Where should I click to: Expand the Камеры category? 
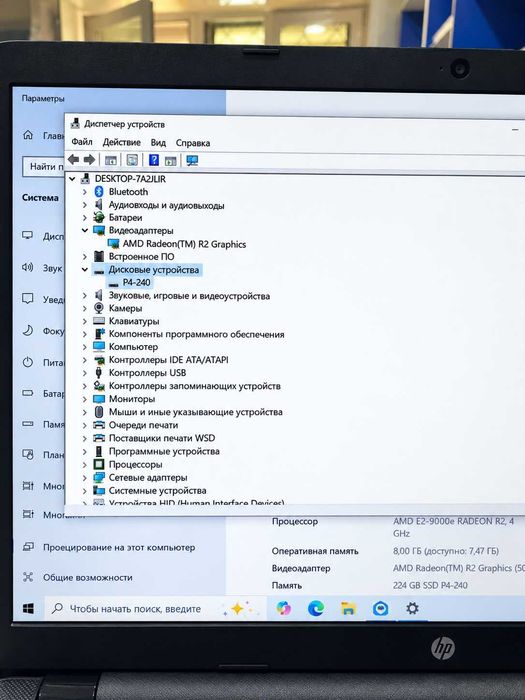[85, 308]
